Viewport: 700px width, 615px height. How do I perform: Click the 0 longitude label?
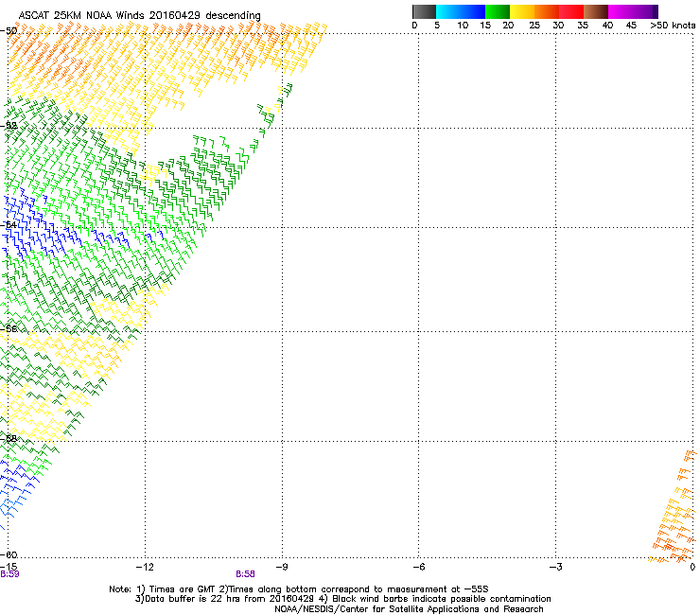point(692,567)
